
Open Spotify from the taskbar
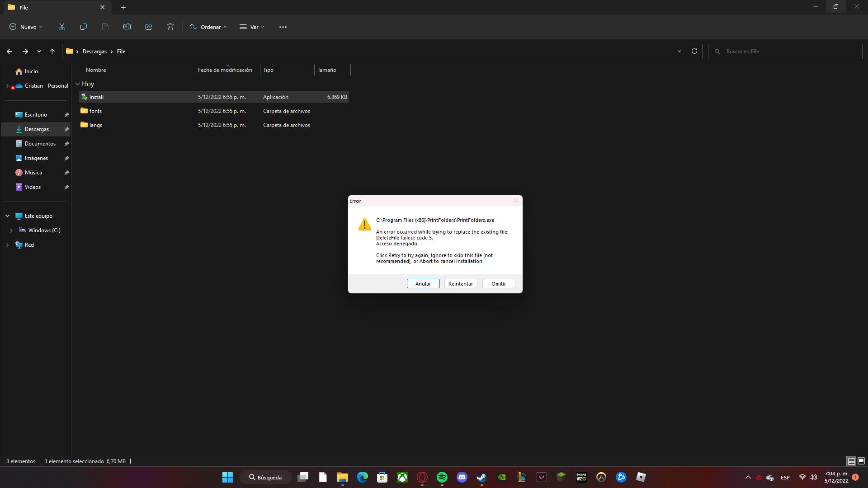(x=442, y=477)
